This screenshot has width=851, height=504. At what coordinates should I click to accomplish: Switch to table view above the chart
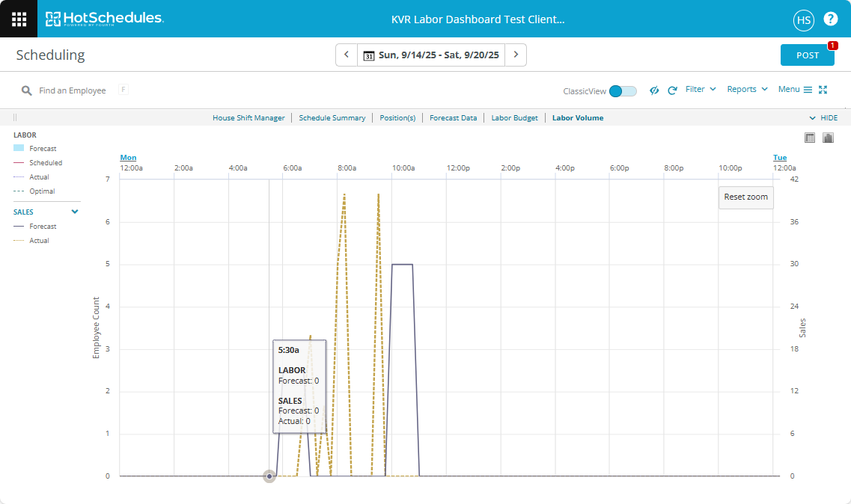coord(809,137)
